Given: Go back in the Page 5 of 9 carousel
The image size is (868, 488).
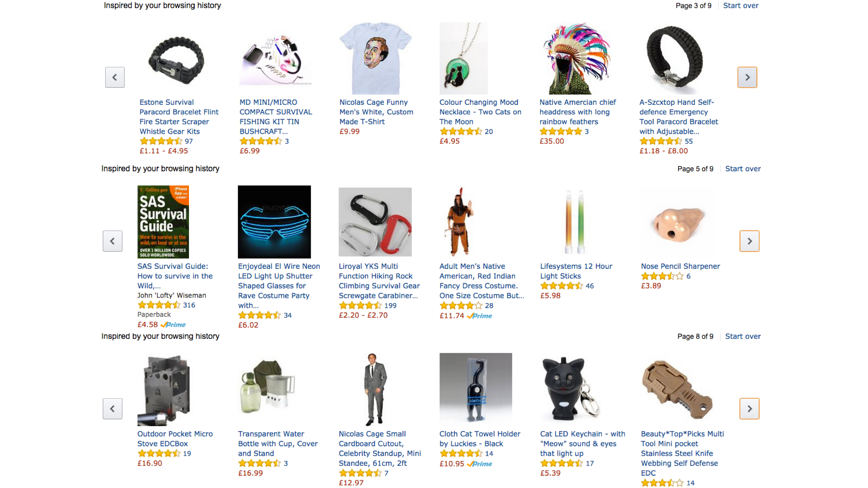Looking at the screenshot, I should click(113, 241).
